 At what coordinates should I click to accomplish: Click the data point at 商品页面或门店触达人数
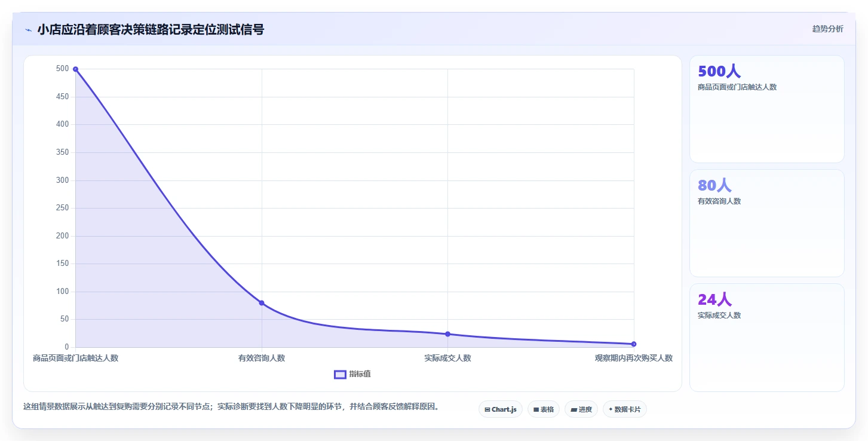pos(75,69)
